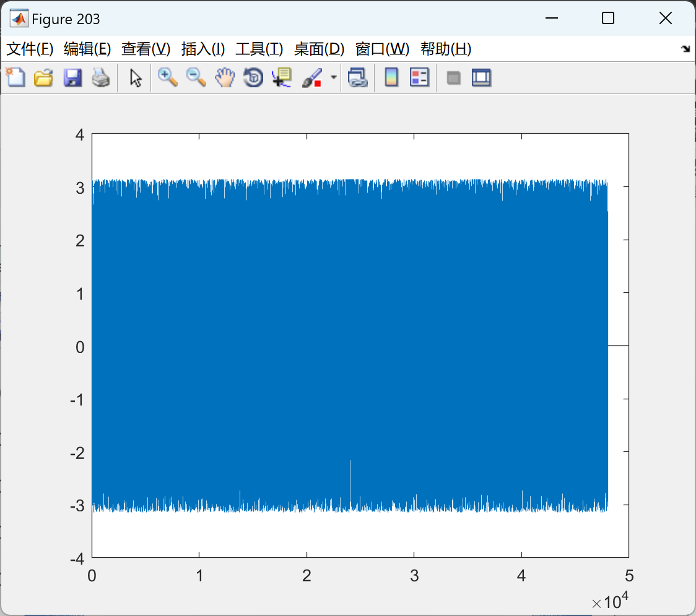Select the Data Cursor tool

[x=281, y=77]
